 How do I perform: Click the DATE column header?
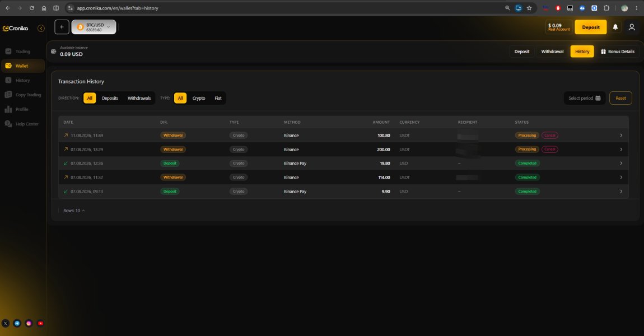tap(68, 123)
